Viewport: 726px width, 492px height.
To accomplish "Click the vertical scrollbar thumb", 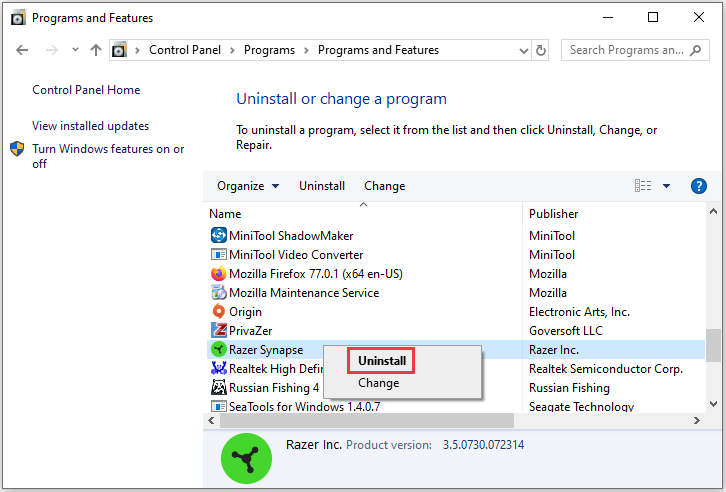I will pos(713,345).
